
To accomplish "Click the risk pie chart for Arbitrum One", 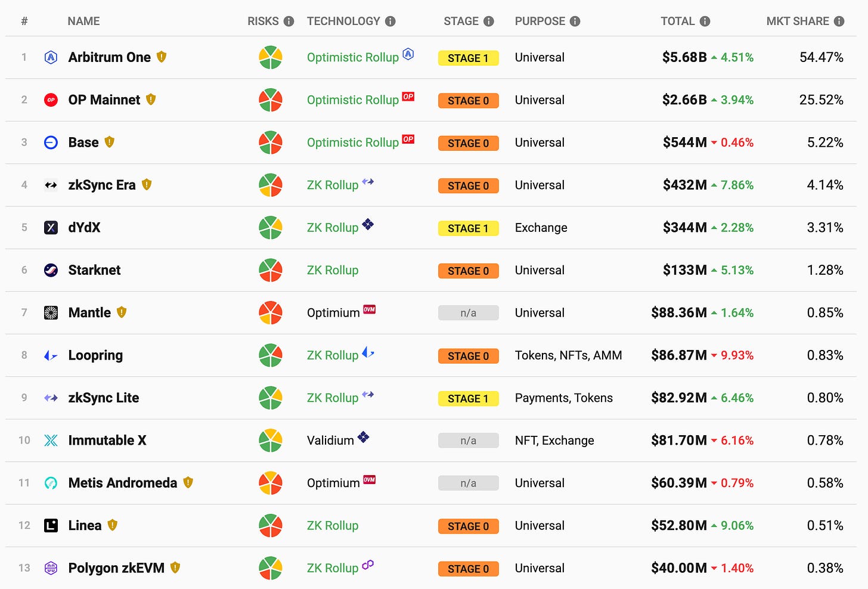I will click(271, 57).
